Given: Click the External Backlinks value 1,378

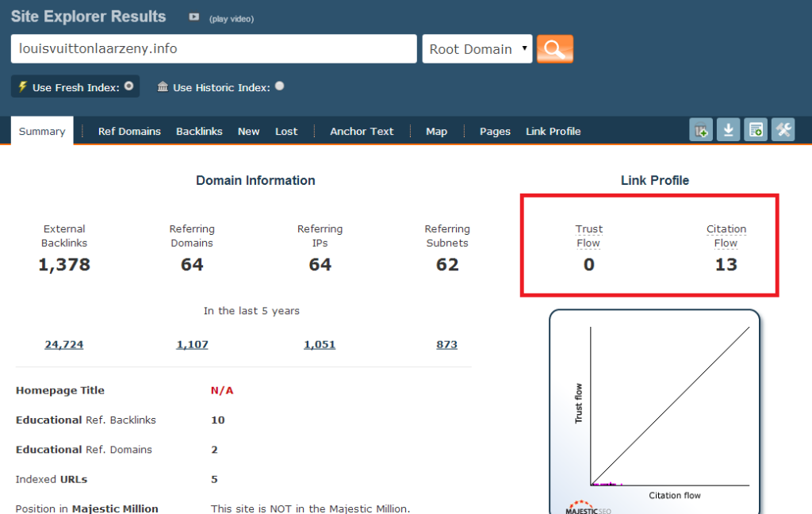Looking at the screenshot, I should 64,265.
